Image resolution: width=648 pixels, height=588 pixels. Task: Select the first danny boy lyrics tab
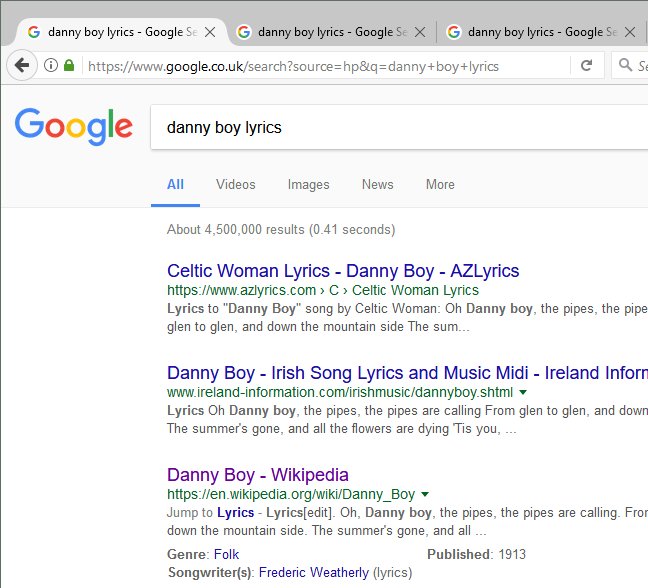(x=120, y=32)
